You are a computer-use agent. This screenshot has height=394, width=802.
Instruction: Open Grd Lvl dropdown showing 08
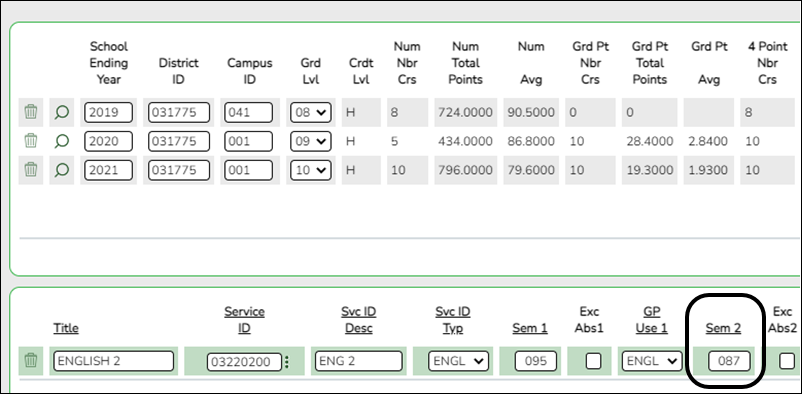310,112
